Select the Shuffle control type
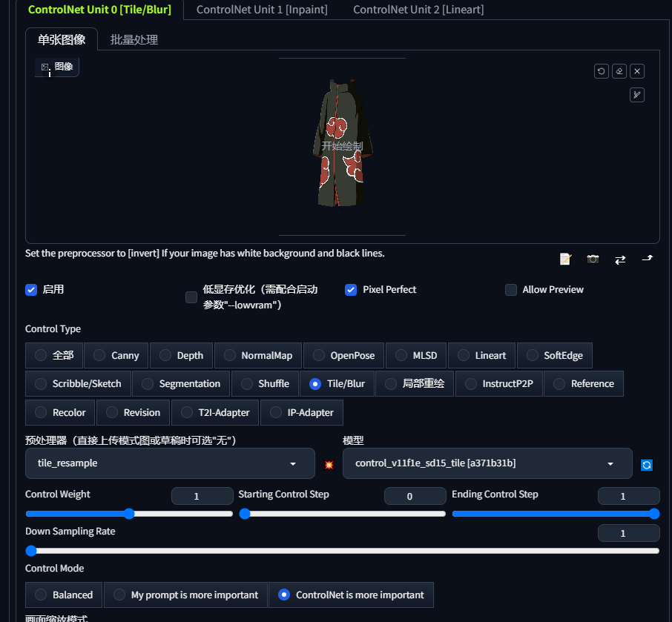The image size is (672, 622). coord(265,384)
